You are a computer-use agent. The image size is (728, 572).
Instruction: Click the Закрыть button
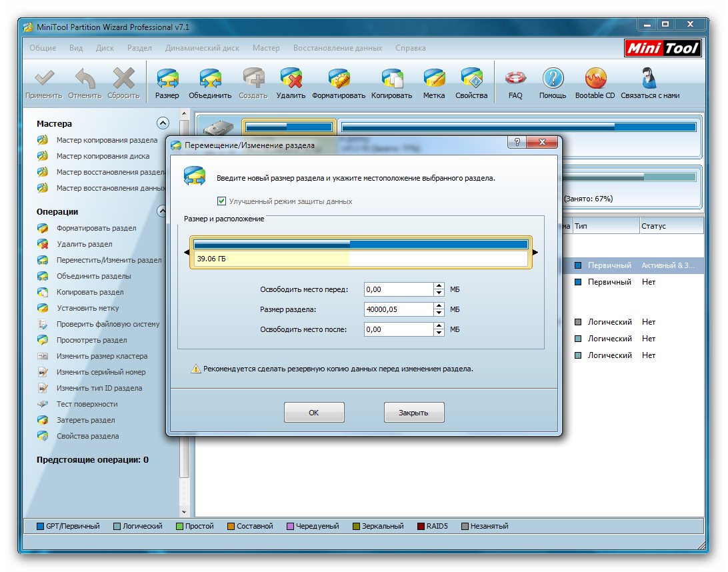413,413
